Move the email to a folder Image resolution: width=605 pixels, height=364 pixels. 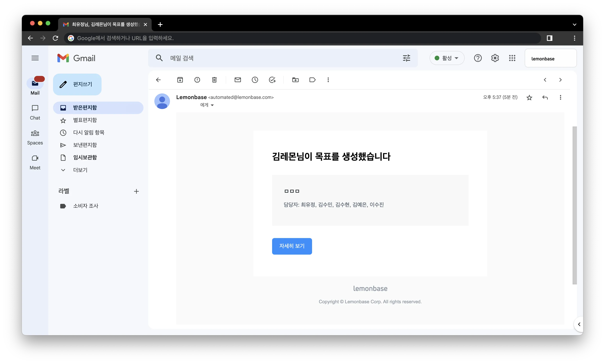[295, 80]
